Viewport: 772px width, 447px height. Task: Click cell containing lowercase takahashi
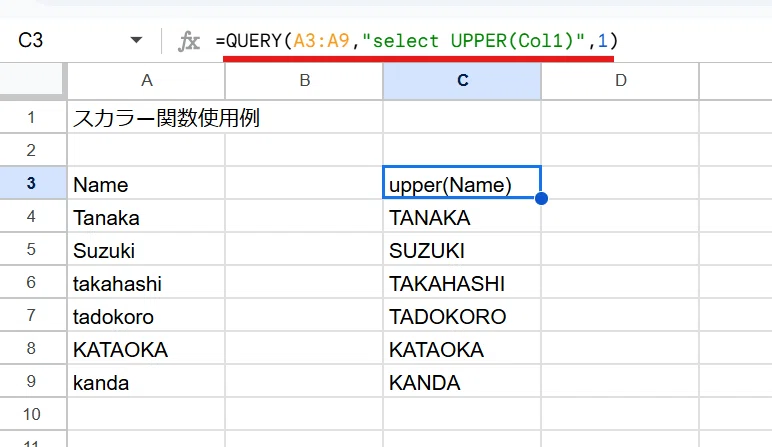click(146, 282)
